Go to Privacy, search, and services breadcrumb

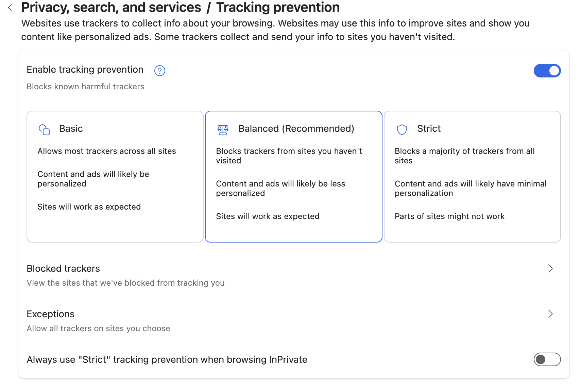(111, 7)
